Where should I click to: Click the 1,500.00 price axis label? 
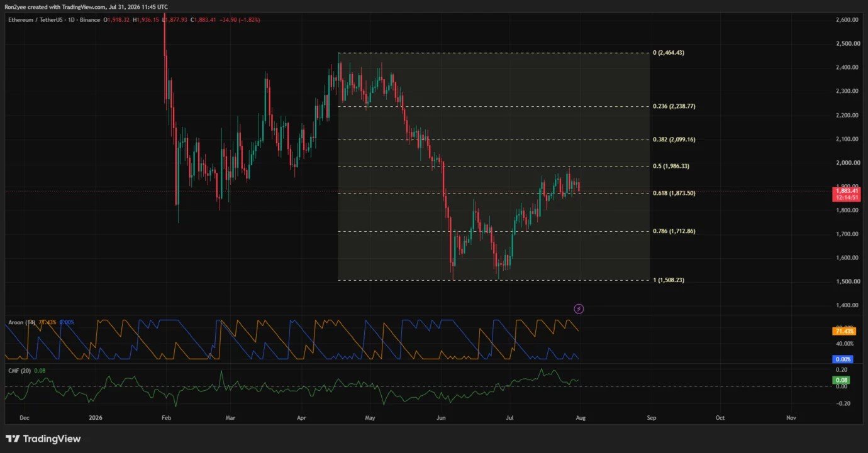click(x=847, y=281)
